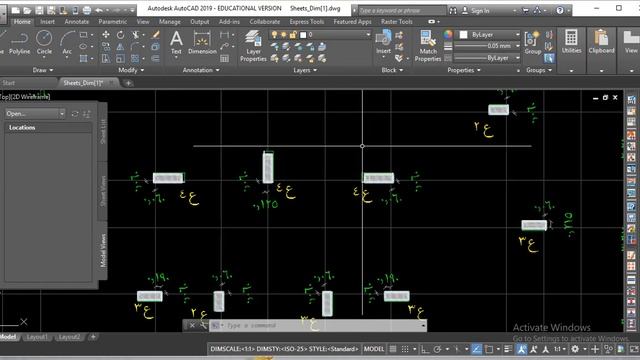Click the Undo arrow in Quick Access toolbar

click(x=99, y=10)
